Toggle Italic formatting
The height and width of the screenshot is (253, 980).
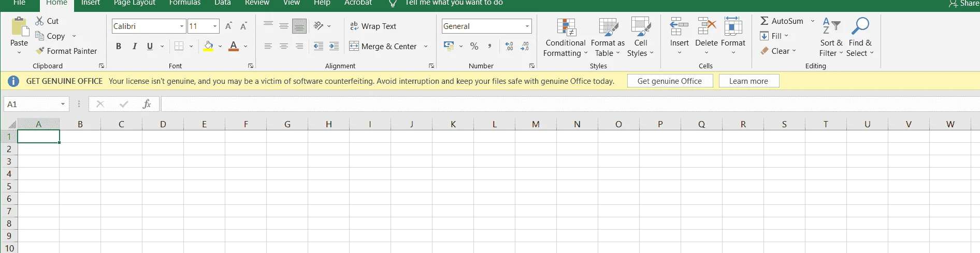click(x=135, y=46)
